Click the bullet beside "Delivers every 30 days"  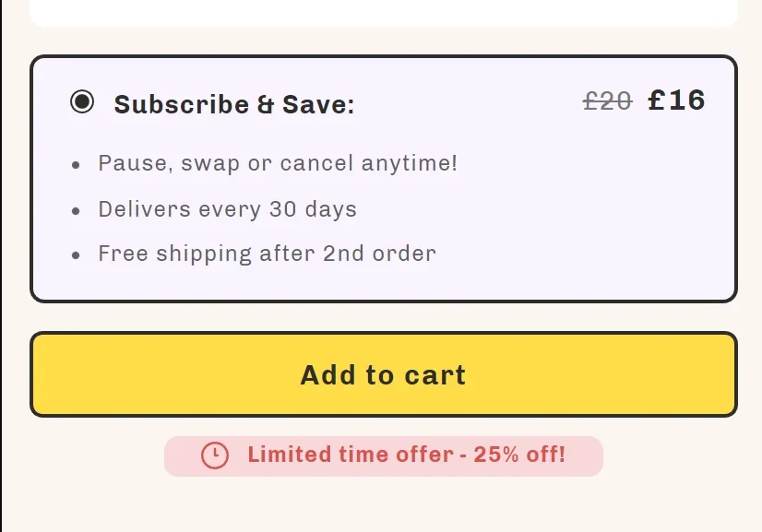[x=76, y=211]
